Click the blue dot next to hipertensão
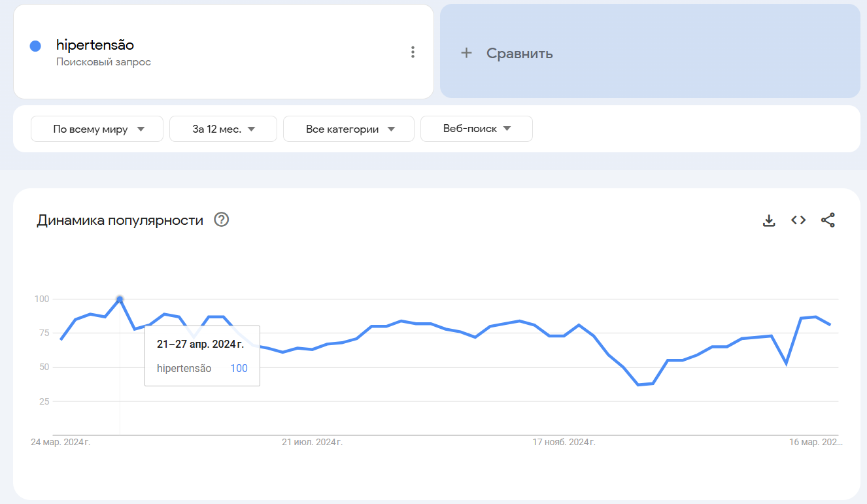 [36, 46]
